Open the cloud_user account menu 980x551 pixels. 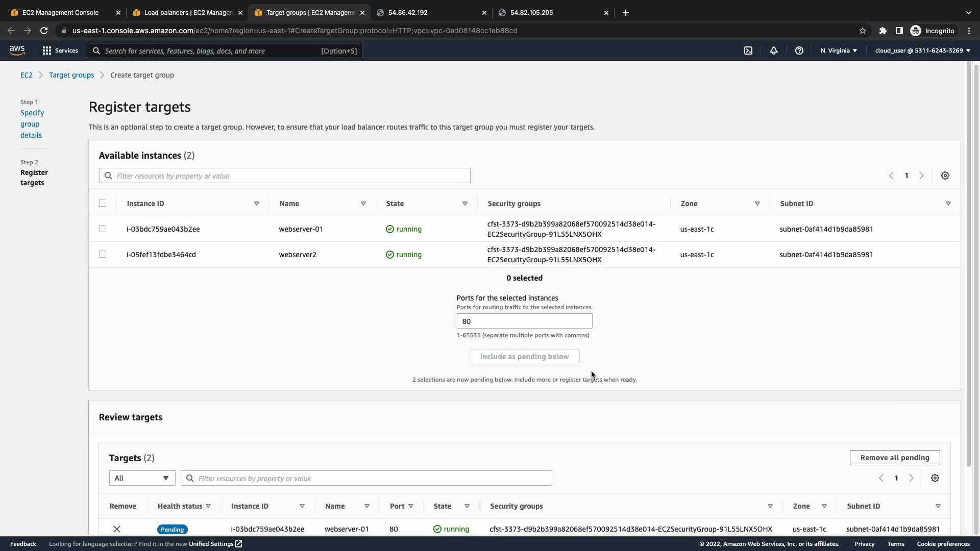[922, 51]
